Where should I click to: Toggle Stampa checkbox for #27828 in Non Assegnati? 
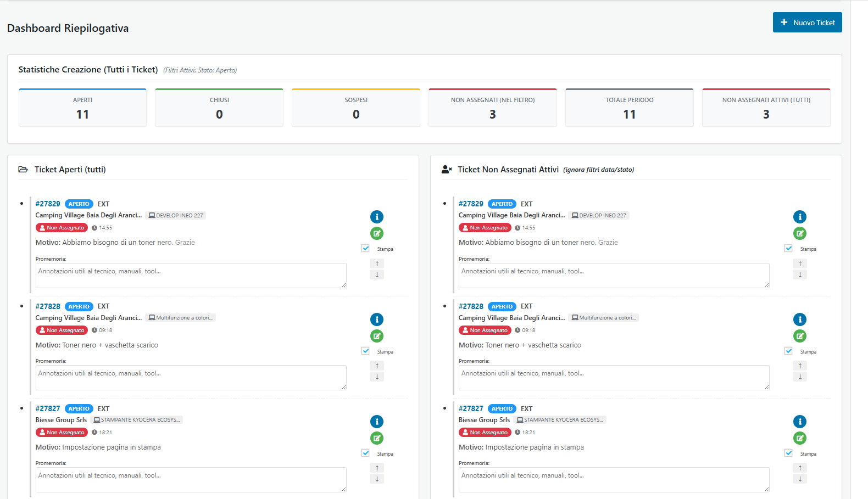point(788,351)
